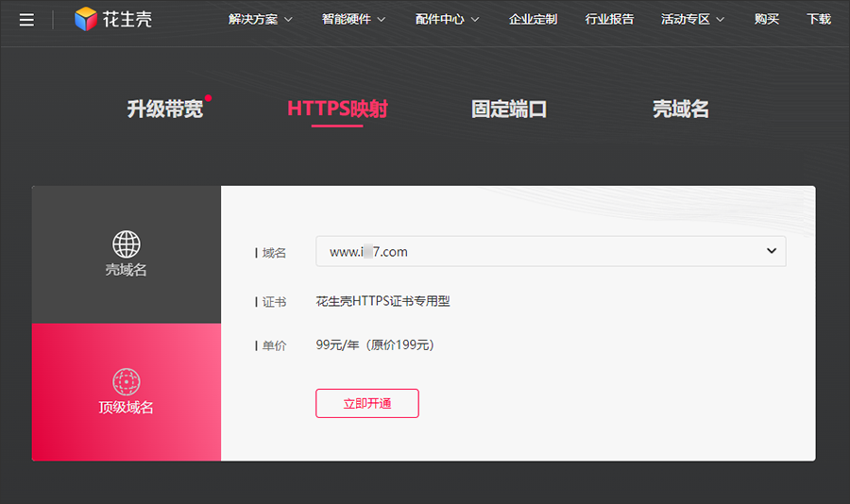Viewport: 850px width, 504px height.
Task: Click the 花生壳 brand name text
Action: coord(127,20)
